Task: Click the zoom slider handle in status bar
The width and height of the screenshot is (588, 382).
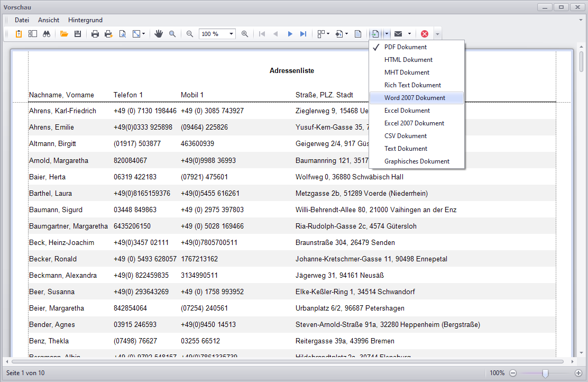Action: pos(545,373)
